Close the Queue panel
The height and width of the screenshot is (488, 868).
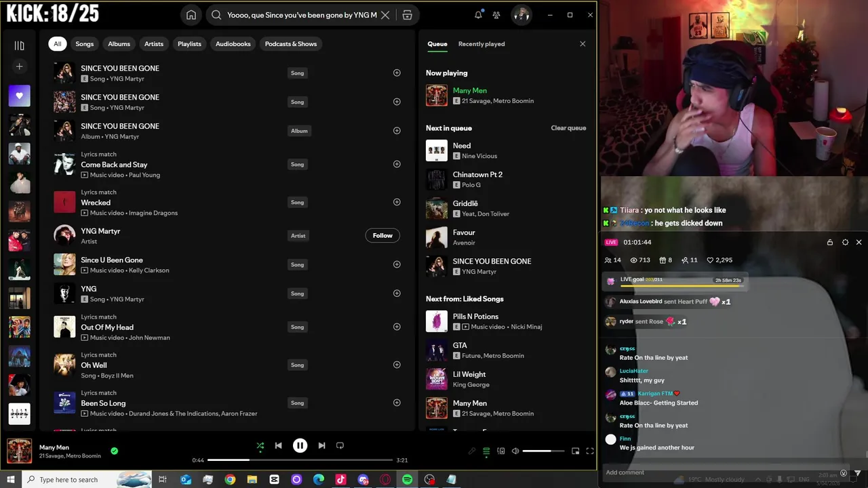coord(583,44)
